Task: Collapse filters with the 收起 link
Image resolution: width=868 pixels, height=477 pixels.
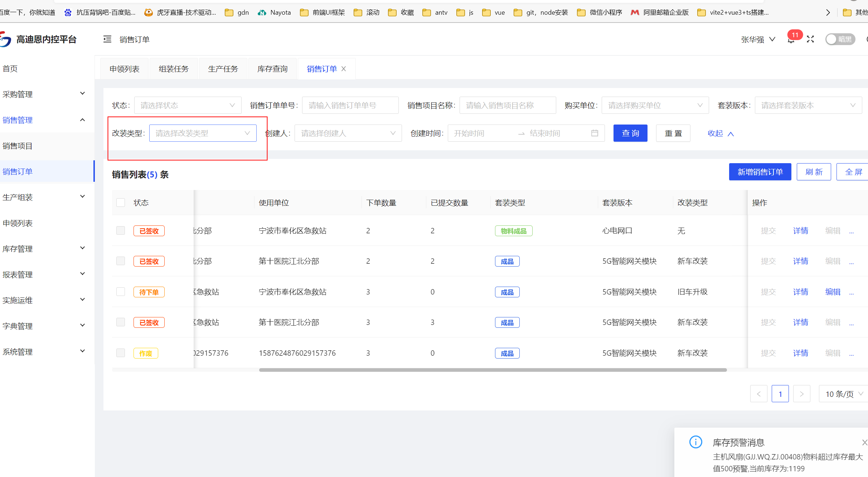Action: point(721,133)
